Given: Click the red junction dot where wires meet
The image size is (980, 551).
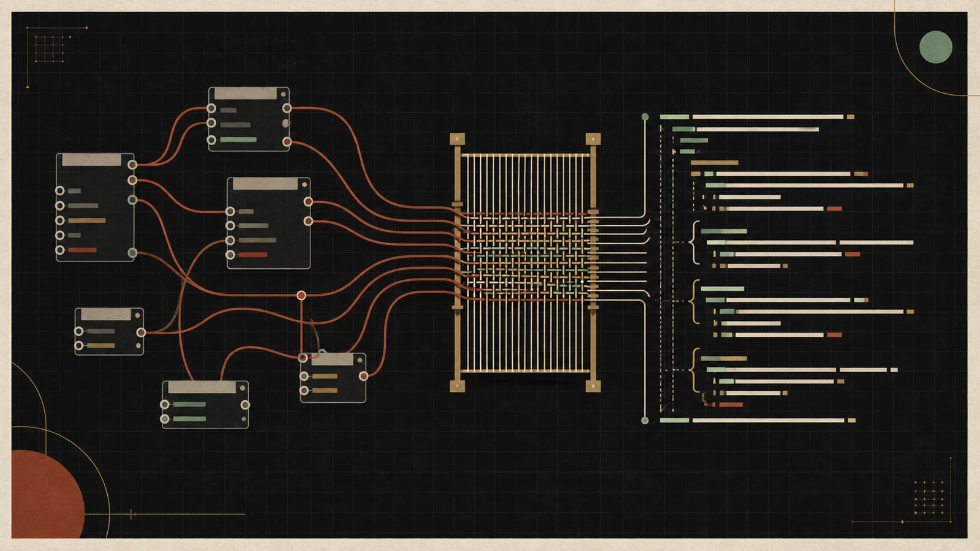Looking at the screenshot, I should pos(301,295).
